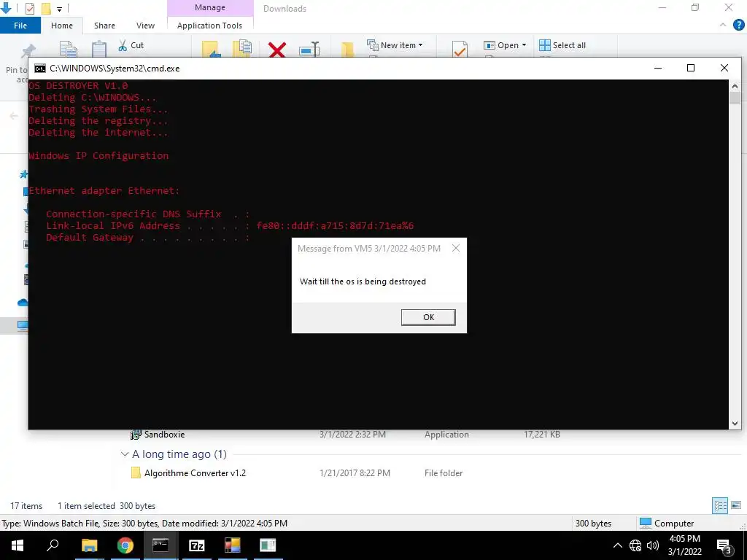Viewport: 747px width, 560px height.
Task: Open the File tab in Explorer
Action: (20, 26)
